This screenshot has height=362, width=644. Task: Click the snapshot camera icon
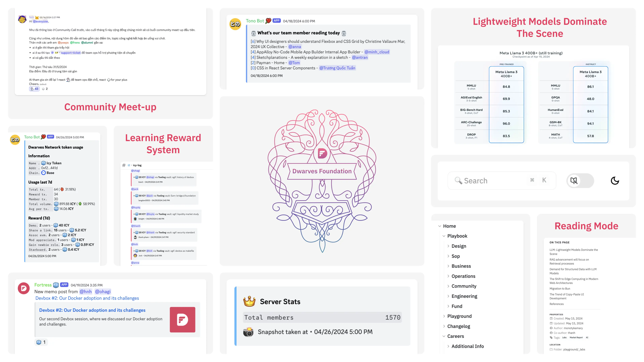point(248,332)
